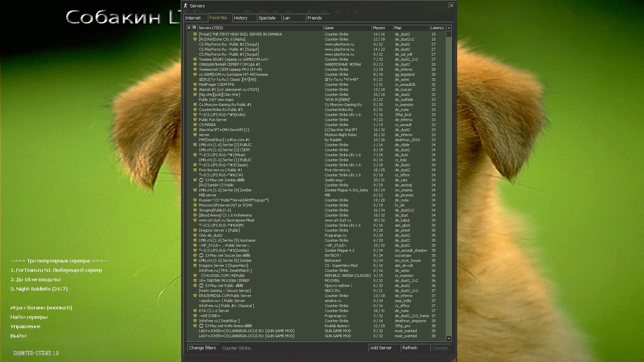The height and width of the screenshot is (362, 644).
Task: Click shield icon of CounterStrike.Ru Public #3
Action: (195, 110)
